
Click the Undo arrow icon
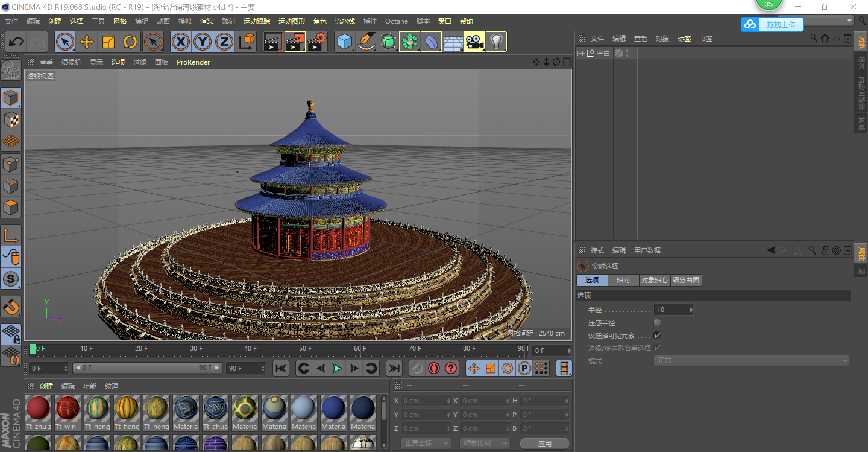click(x=16, y=42)
